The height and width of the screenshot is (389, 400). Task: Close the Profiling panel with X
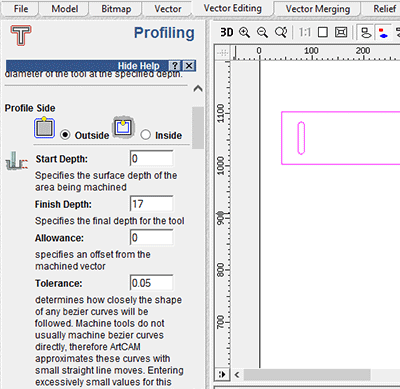189,66
